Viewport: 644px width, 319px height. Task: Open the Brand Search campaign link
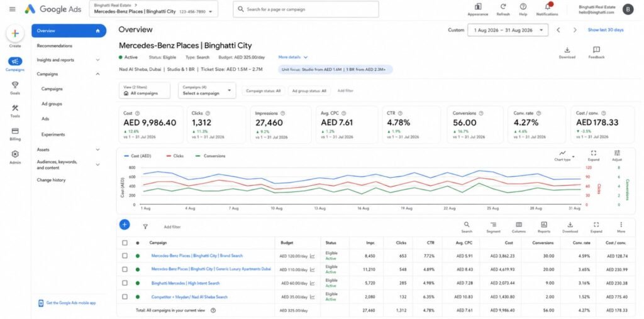(197, 256)
